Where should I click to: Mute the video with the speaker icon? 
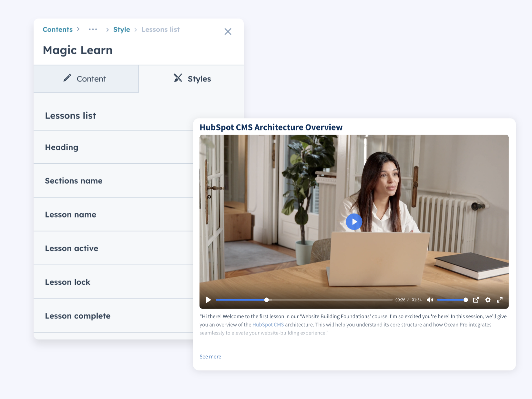pos(430,300)
